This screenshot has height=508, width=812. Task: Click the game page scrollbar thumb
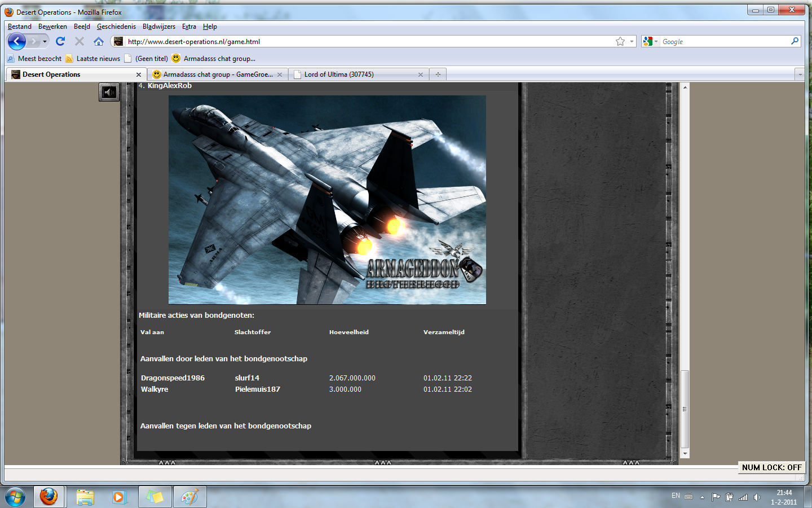pyautogui.click(x=685, y=409)
